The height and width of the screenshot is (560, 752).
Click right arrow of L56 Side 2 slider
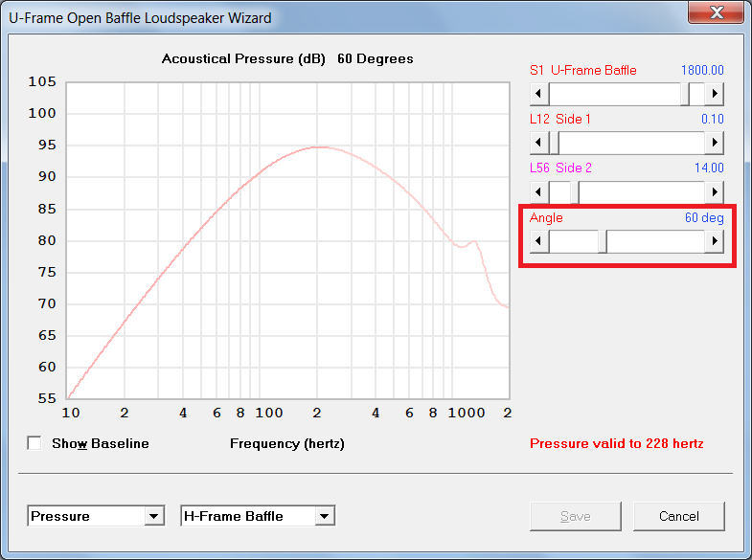tap(714, 192)
